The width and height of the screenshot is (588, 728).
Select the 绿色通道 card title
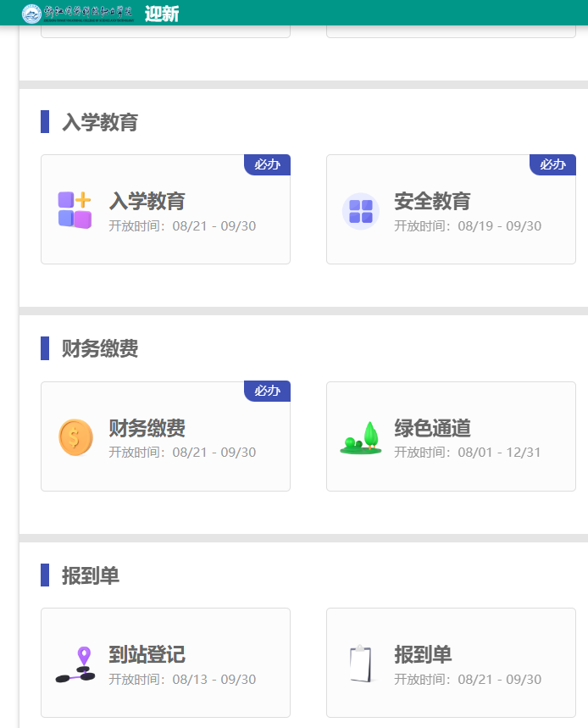[432, 428]
